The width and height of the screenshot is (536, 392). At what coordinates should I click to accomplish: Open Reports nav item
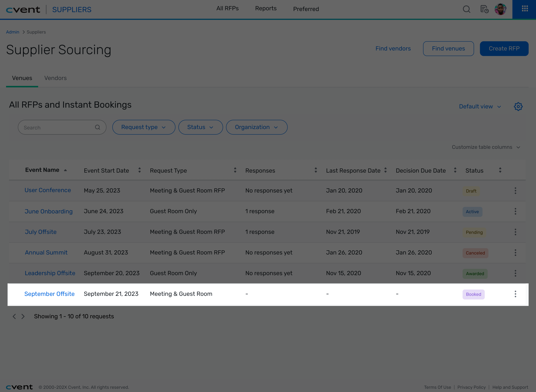(266, 8)
